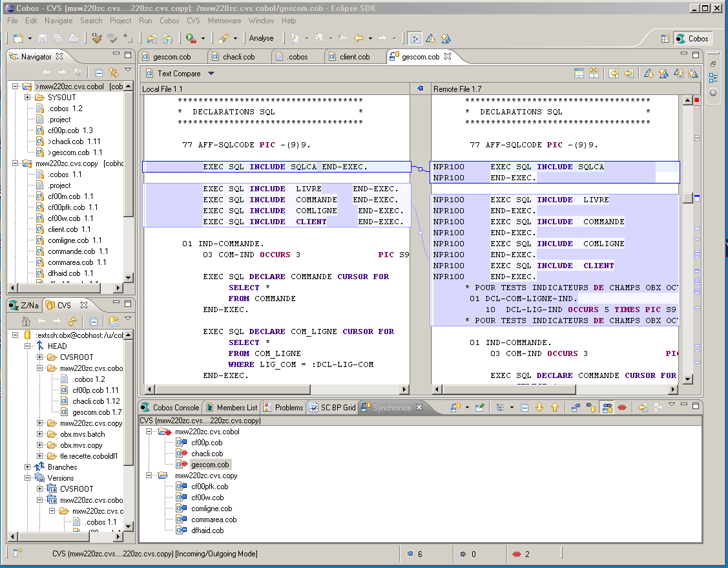Screen dimensions: 728x568
Task: Click Collapse All icon in Navigator panel
Action: [98, 72]
